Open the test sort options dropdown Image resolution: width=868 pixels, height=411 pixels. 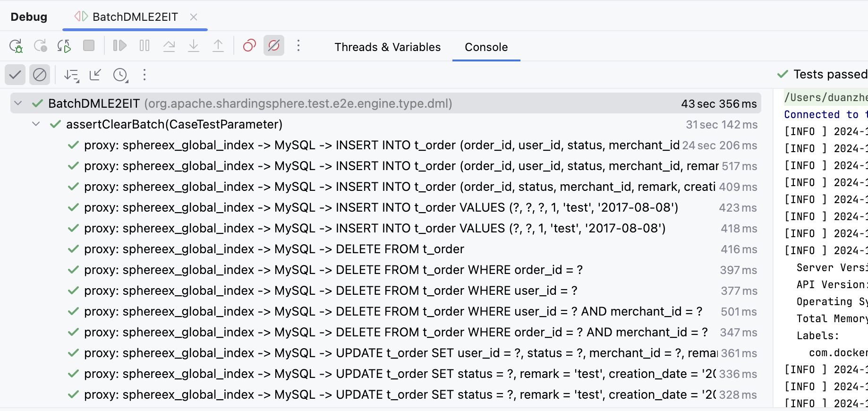pyautogui.click(x=71, y=75)
